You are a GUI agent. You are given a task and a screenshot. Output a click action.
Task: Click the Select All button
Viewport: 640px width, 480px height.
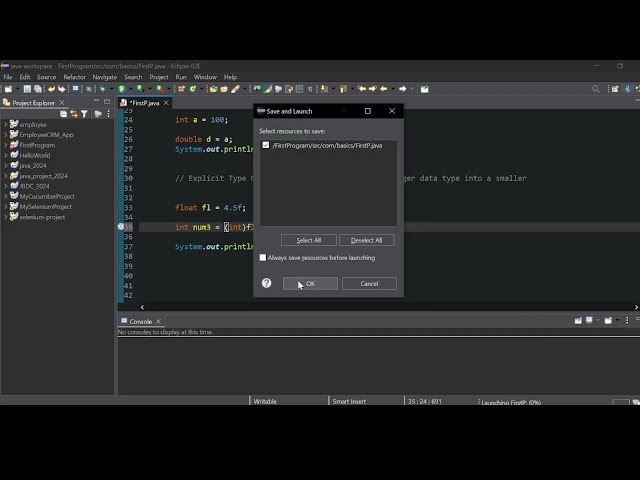click(x=309, y=240)
